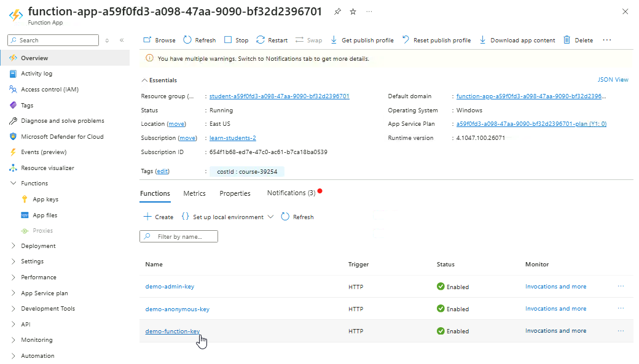This screenshot has height=364, width=639.
Task: Click Download app content icon
Action: pyautogui.click(x=483, y=40)
